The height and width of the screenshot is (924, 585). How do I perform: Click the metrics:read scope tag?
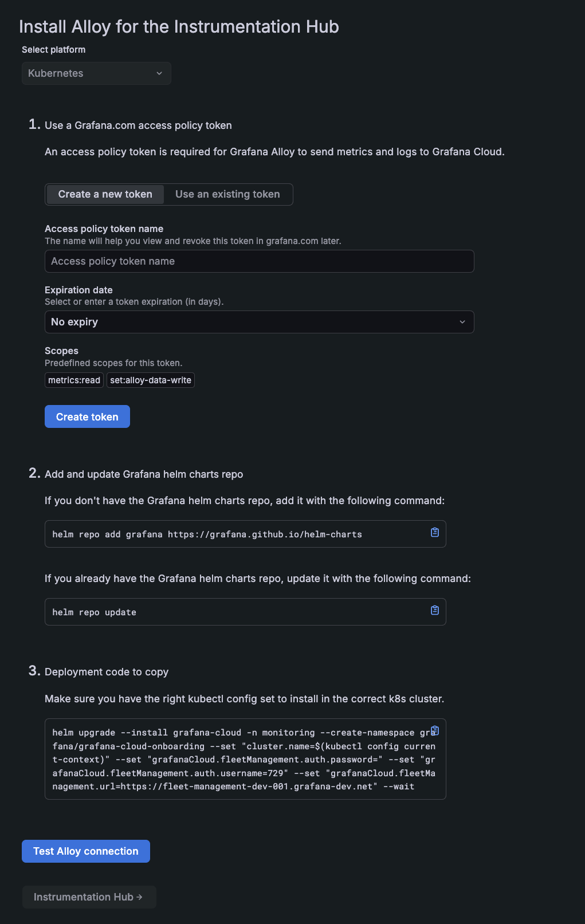click(74, 380)
